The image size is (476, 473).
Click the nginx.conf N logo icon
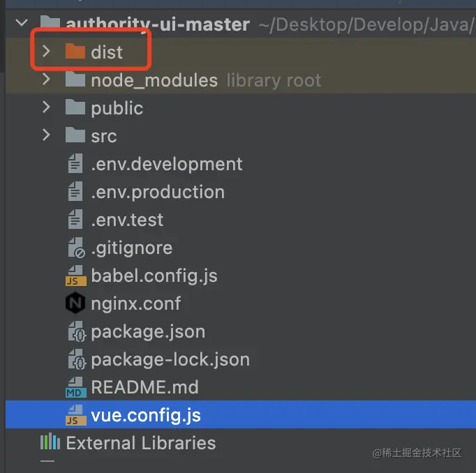75,303
